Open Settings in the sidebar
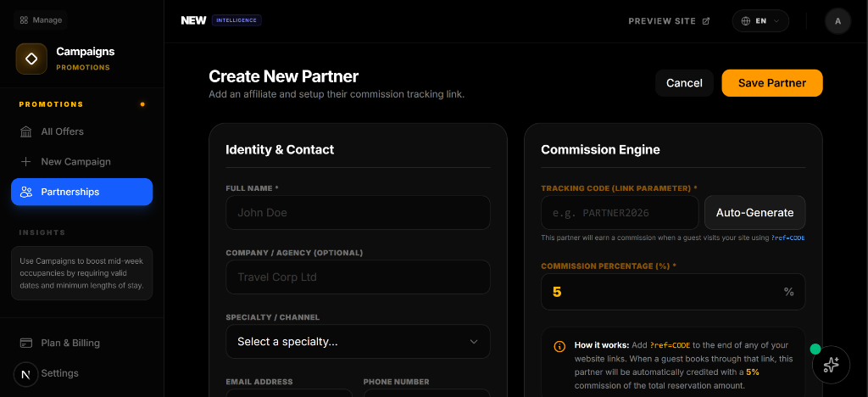Viewport: 868px width, 397px height. [60, 373]
